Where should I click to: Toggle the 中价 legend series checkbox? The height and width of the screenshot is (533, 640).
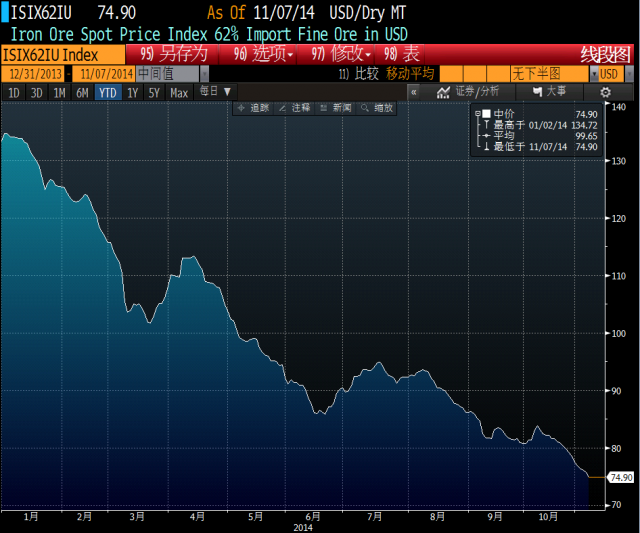[x=487, y=114]
